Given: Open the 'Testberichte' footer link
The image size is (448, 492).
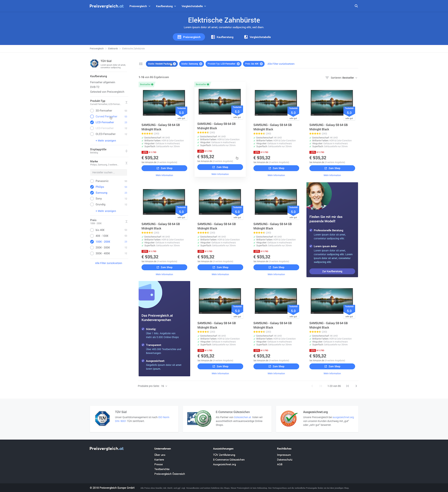Looking at the screenshot, I should pyautogui.click(x=162, y=469).
